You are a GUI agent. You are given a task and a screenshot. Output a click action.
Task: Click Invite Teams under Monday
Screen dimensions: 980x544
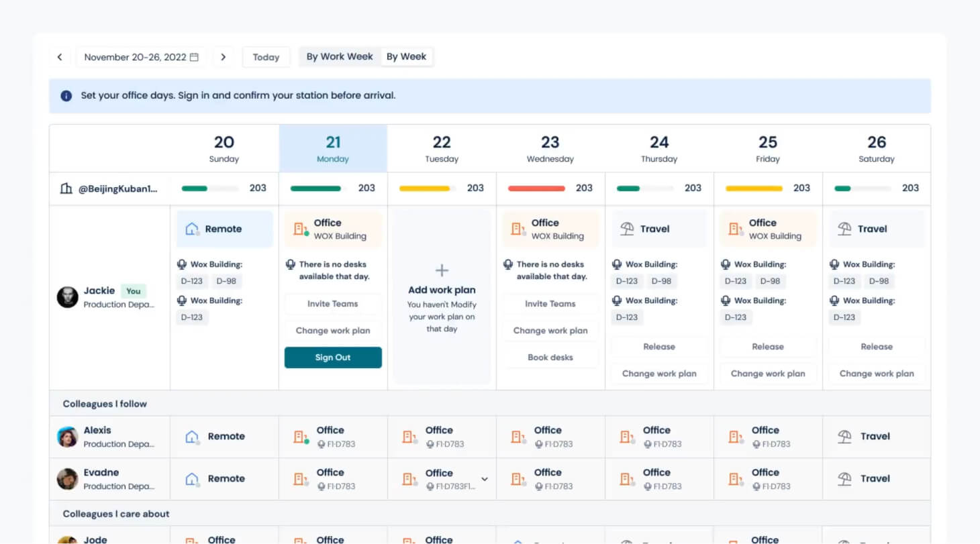click(x=333, y=304)
